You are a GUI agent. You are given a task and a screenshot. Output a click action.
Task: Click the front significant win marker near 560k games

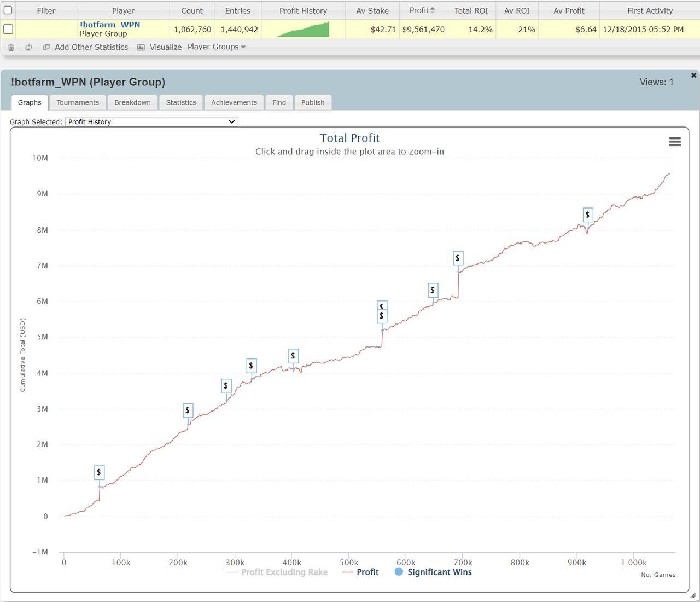(x=382, y=316)
